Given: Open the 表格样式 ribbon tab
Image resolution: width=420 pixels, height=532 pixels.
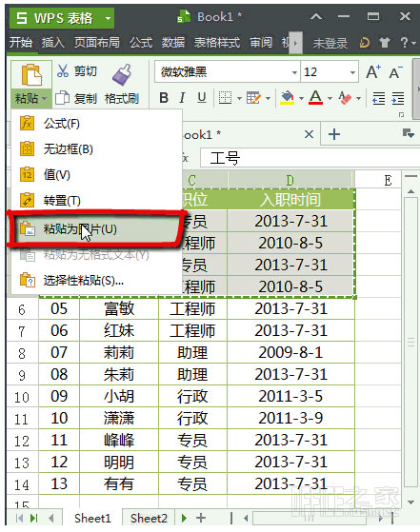Looking at the screenshot, I should click(x=217, y=43).
